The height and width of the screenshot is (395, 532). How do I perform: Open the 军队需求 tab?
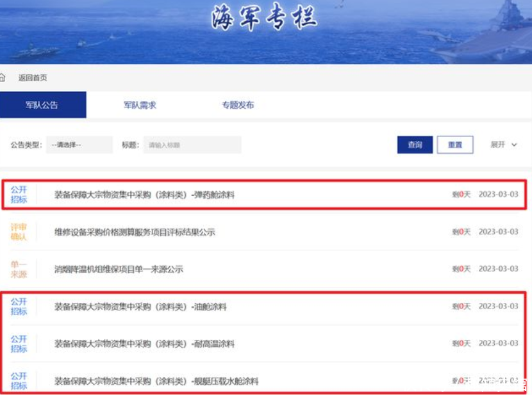point(140,105)
